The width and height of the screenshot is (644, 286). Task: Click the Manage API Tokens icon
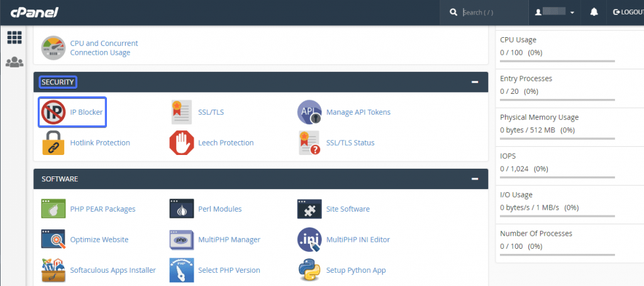pos(309,112)
